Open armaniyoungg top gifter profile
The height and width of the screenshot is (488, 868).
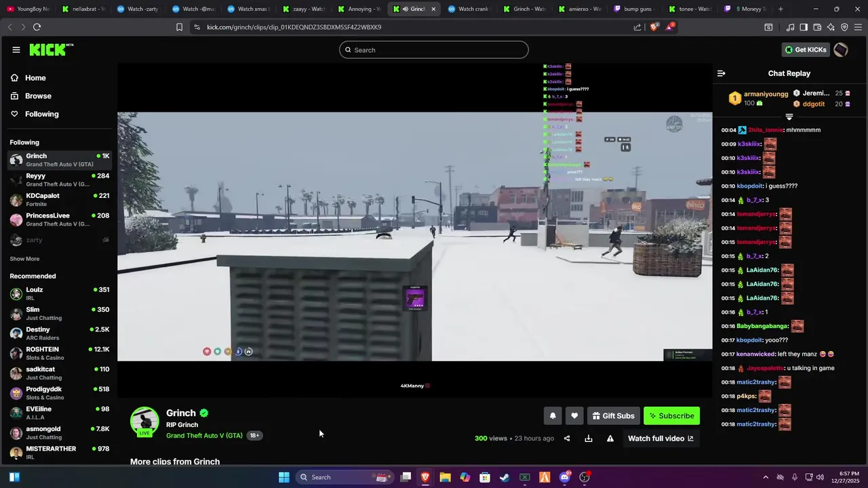coord(766,94)
